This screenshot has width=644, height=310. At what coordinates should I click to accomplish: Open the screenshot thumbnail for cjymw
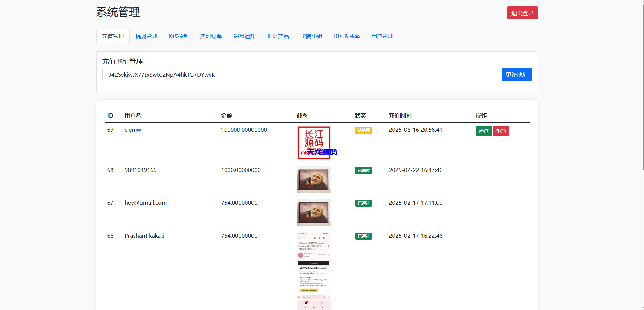pyautogui.click(x=313, y=143)
